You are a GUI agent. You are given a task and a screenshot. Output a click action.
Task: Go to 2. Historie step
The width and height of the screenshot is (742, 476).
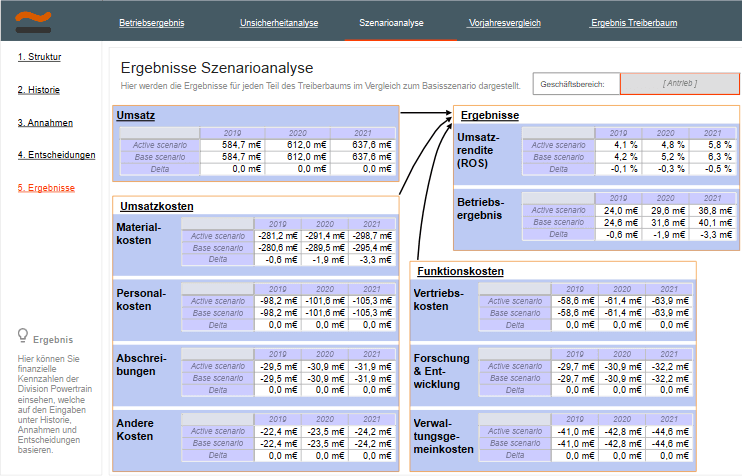(39, 90)
